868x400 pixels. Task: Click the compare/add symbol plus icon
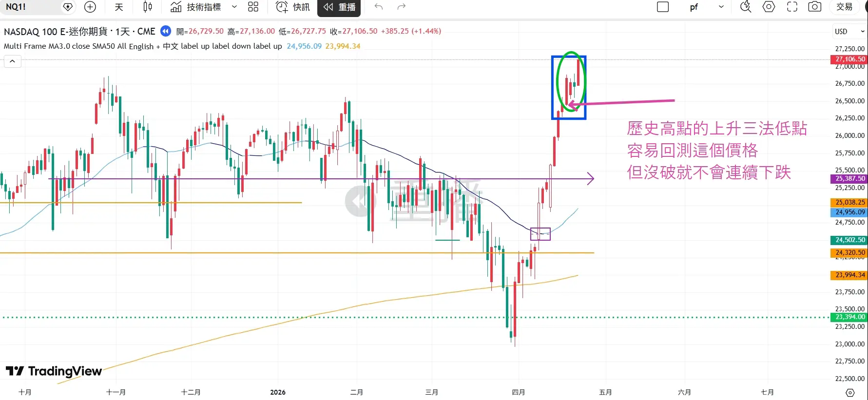point(90,7)
